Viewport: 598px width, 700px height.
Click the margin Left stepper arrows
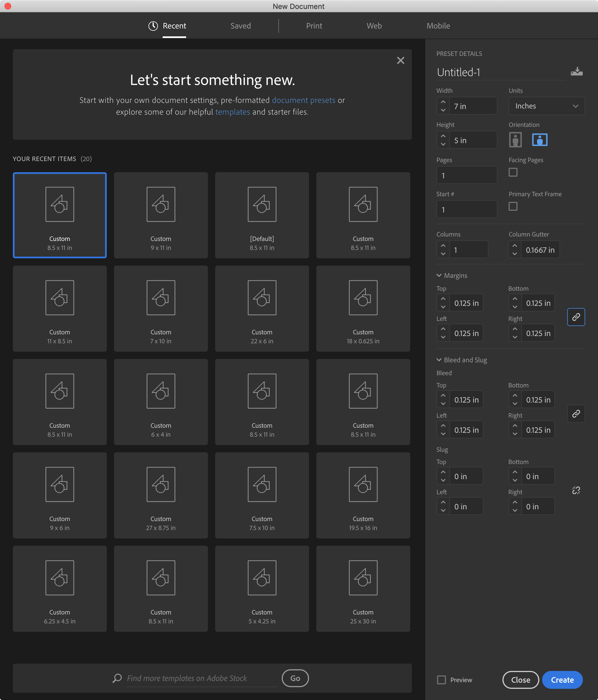(443, 333)
